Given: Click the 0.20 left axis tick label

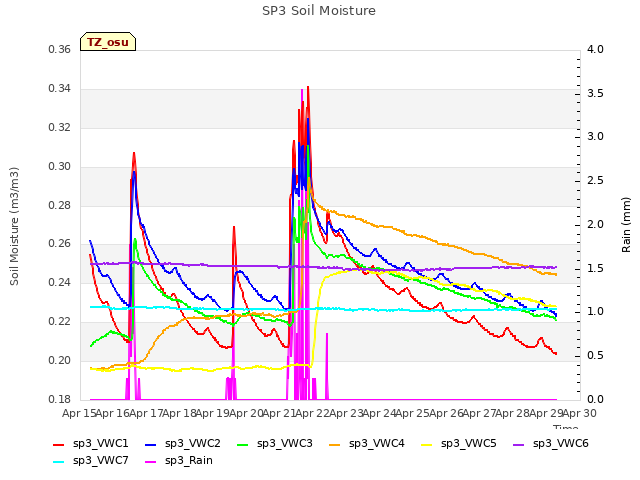Looking at the screenshot, I should (x=59, y=360).
